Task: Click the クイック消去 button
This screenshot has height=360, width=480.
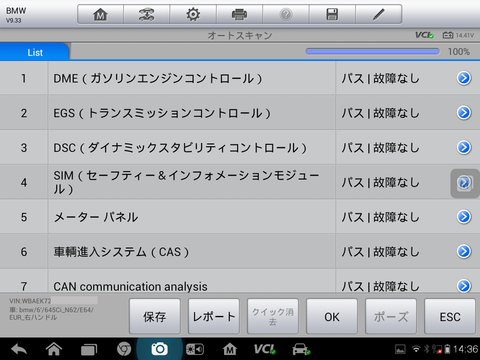Action: [273, 316]
